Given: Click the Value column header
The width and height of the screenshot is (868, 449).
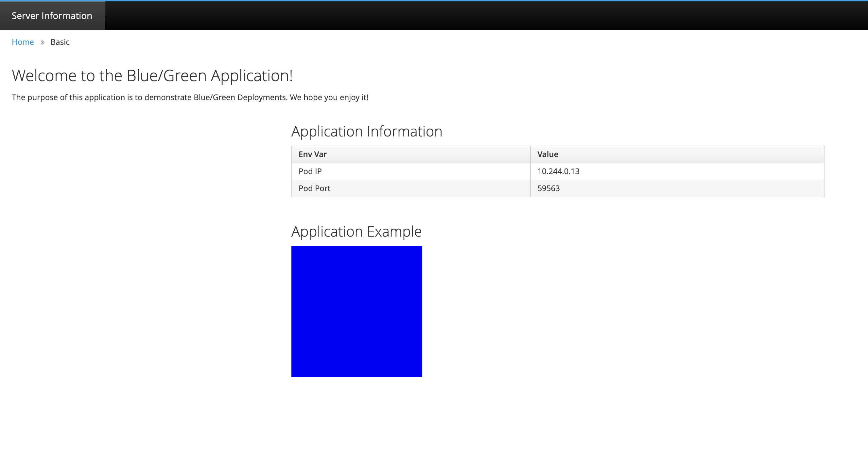Looking at the screenshot, I should coord(677,154).
